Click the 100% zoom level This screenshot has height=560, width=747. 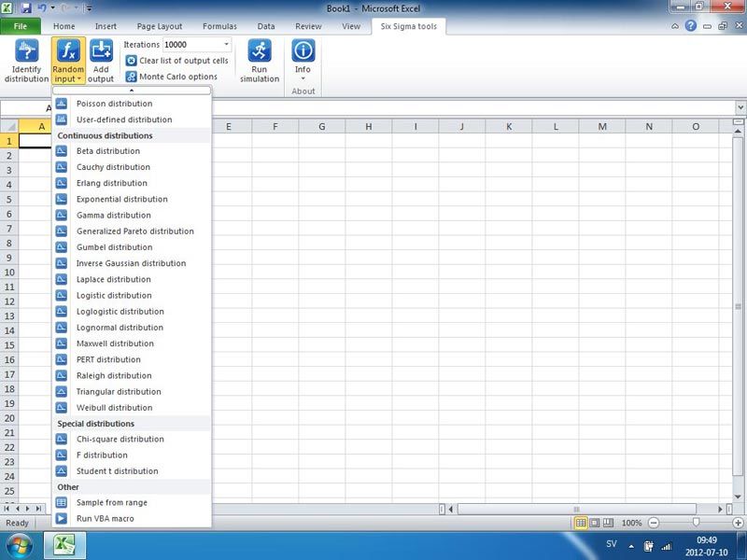632,523
